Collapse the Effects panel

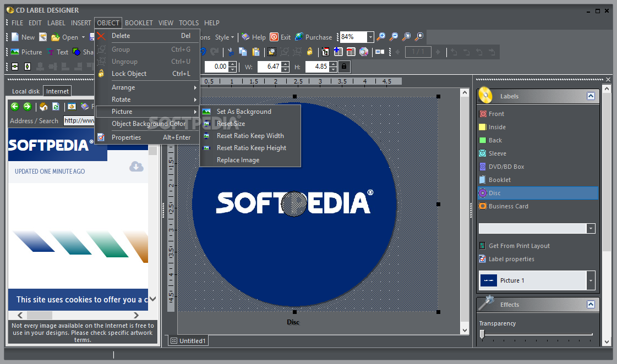coord(591,304)
